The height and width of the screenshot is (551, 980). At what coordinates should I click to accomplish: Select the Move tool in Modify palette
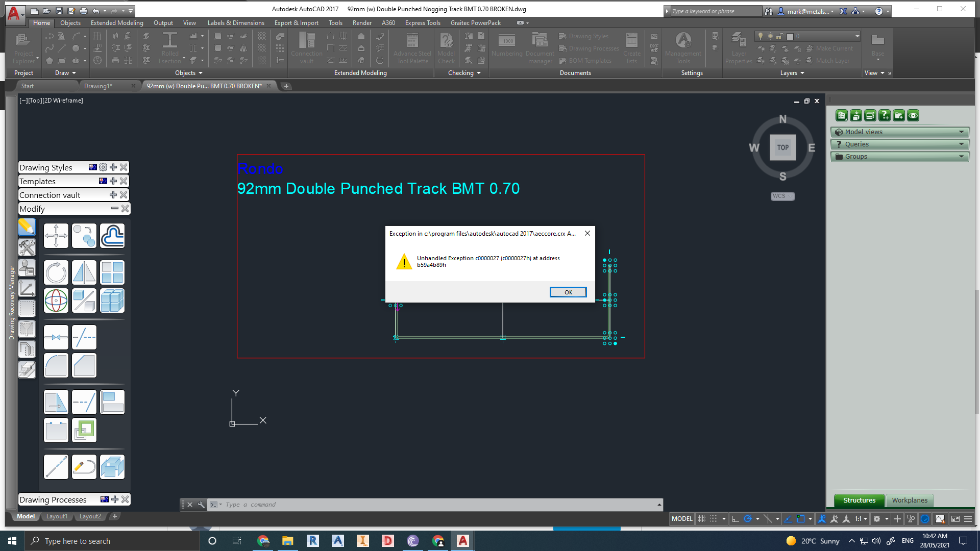point(56,236)
